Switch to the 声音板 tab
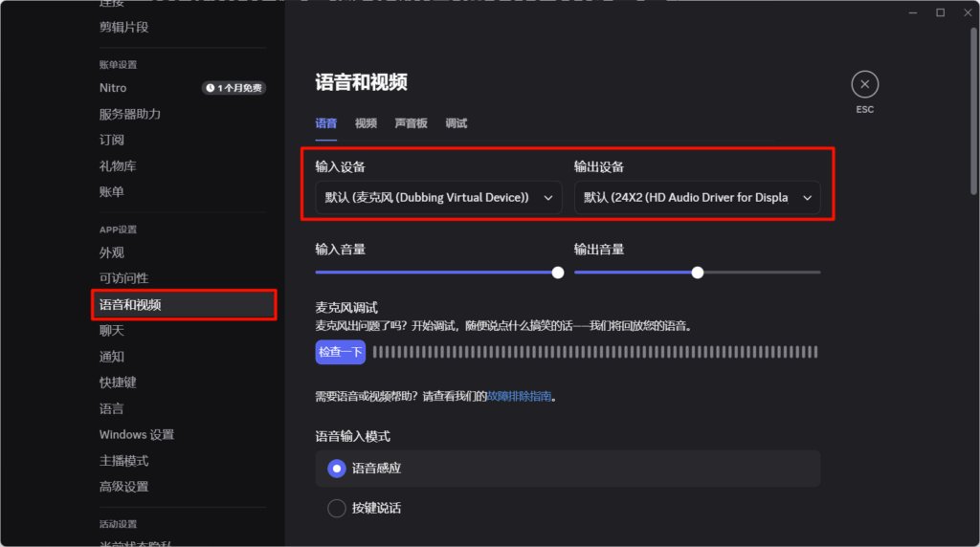This screenshot has width=980, height=547. click(411, 123)
